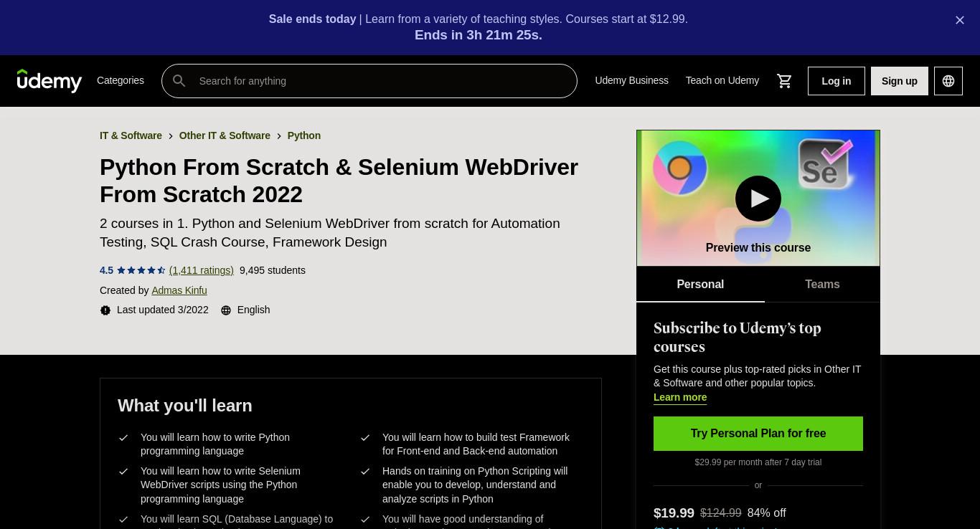Open instructor Admas Kinfu's profile
Viewport: 980px width, 529px height.
(x=179, y=290)
